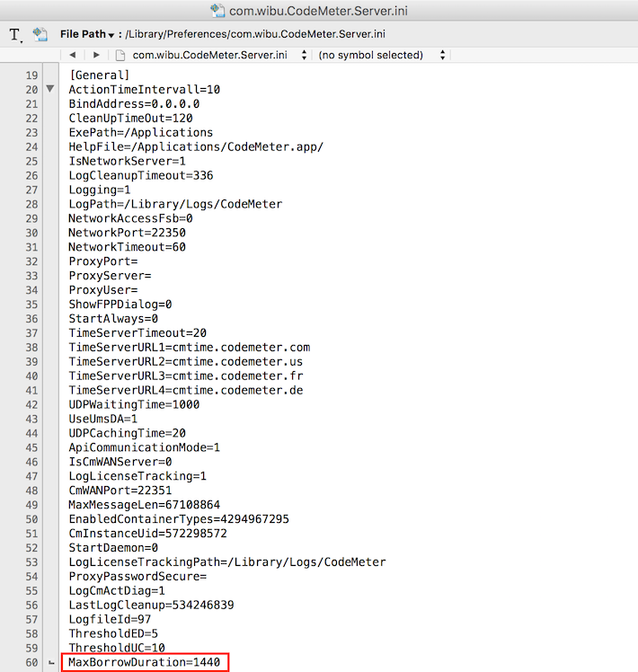Viewport: 638px width, 672px height.
Task: Click the ShowFPPDialog=0 line
Action: tap(120, 305)
